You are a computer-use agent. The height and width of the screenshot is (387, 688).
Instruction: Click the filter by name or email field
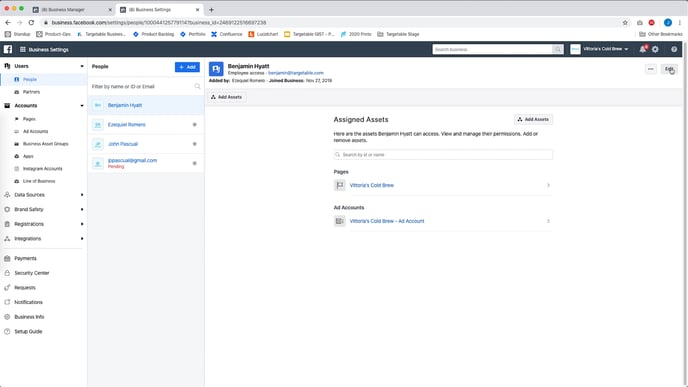pos(146,86)
